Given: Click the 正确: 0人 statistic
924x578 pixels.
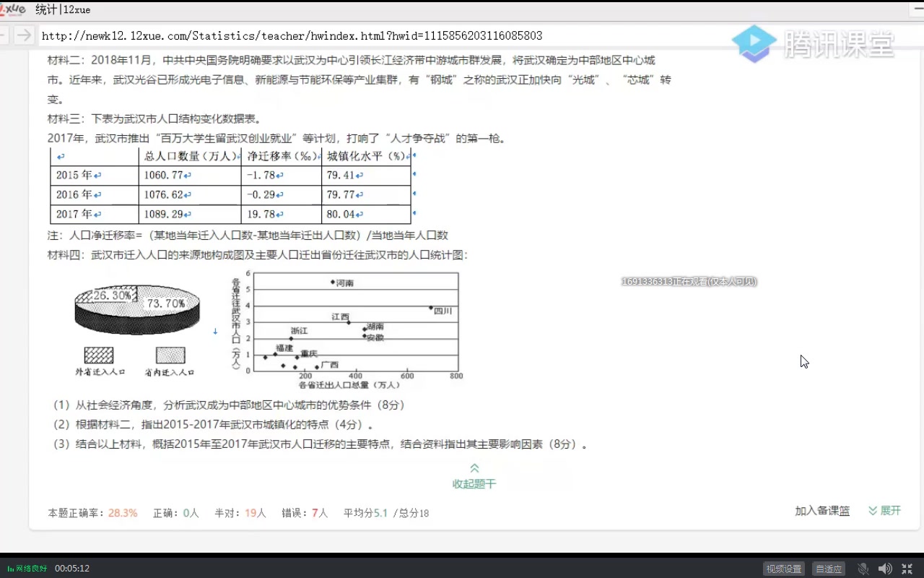Looking at the screenshot, I should (176, 513).
